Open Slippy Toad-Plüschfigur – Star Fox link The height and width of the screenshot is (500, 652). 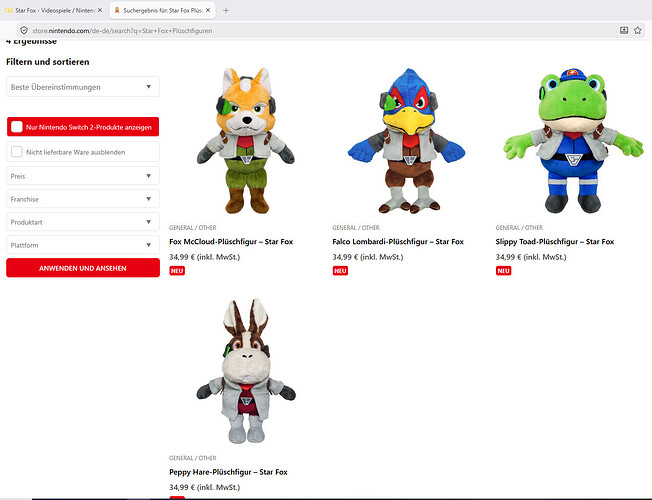point(555,242)
